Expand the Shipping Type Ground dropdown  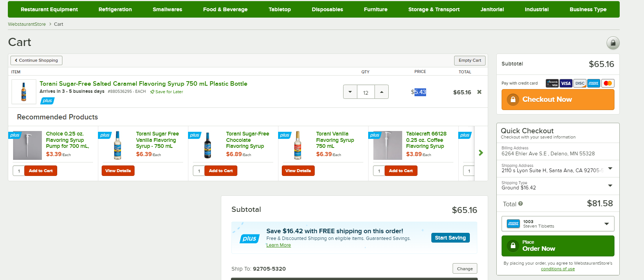(x=610, y=186)
